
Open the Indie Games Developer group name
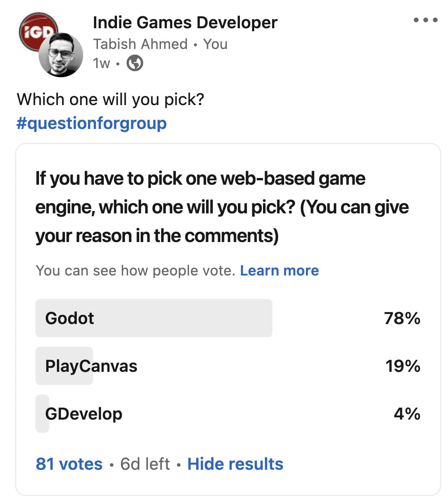coord(185,22)
